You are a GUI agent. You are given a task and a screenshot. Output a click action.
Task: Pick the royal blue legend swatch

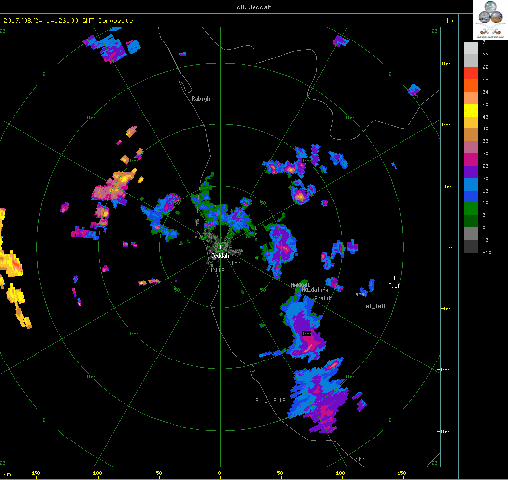(x=471, y=196)
